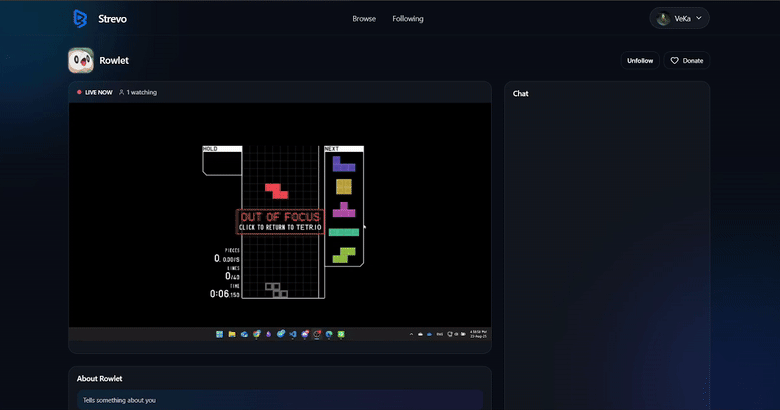Click the OUT OF FOCUS overlay message
This screenshot has width=780, height=410.
click(280, 221)
